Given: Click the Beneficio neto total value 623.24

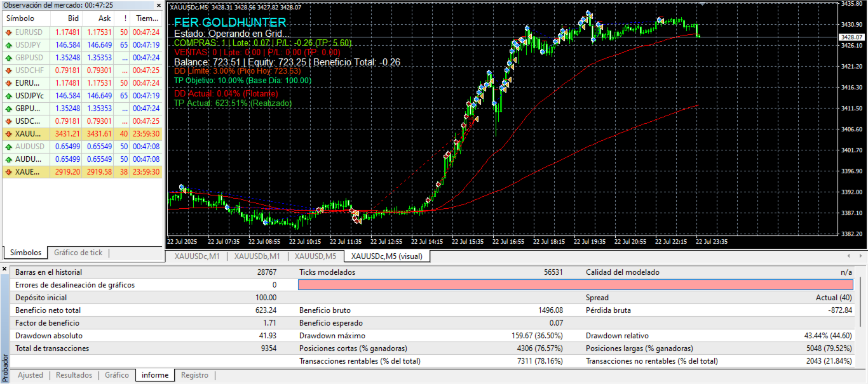Looking at the screenshot, I should point(265,310).
